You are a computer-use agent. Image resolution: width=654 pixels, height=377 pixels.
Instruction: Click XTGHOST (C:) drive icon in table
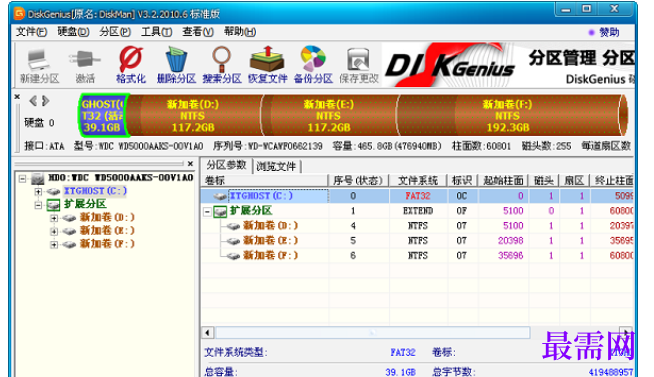point(220,196)
